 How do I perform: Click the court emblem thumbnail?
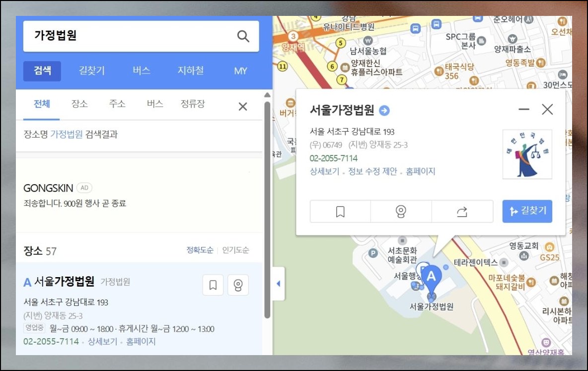click(527, 154)
